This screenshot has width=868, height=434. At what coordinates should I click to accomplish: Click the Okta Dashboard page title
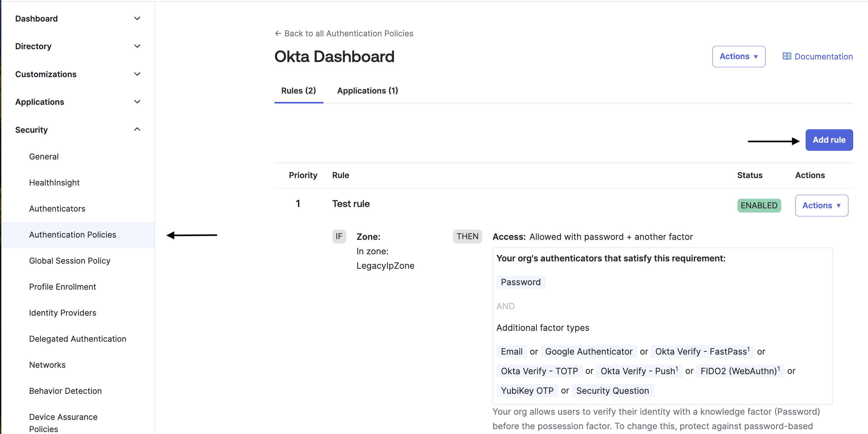334,56
